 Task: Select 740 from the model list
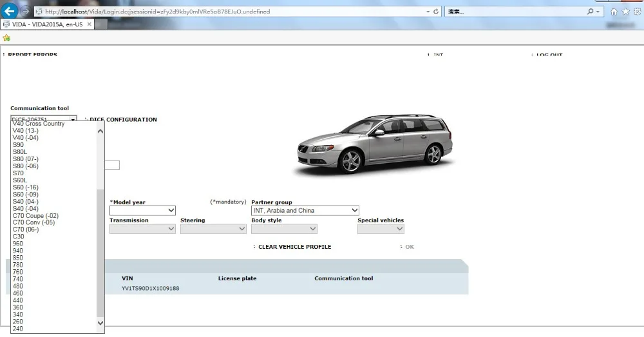point(17,279)
